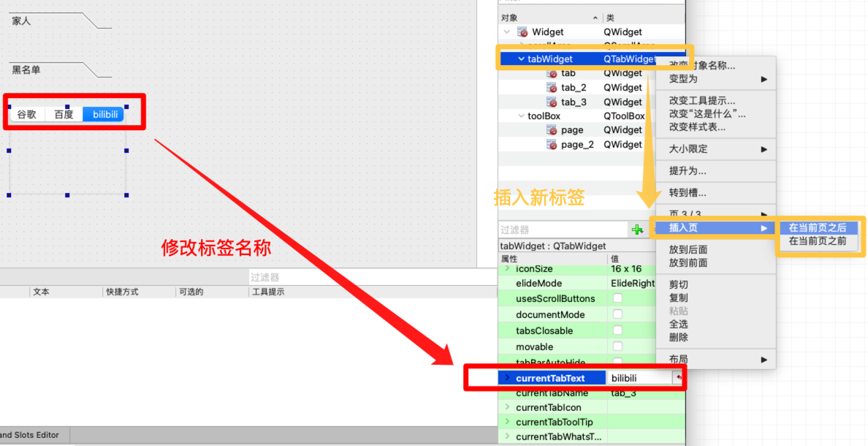Click the icon beside page_2
Viewport: 868px width, 446px height.
[x=552, y=145]
